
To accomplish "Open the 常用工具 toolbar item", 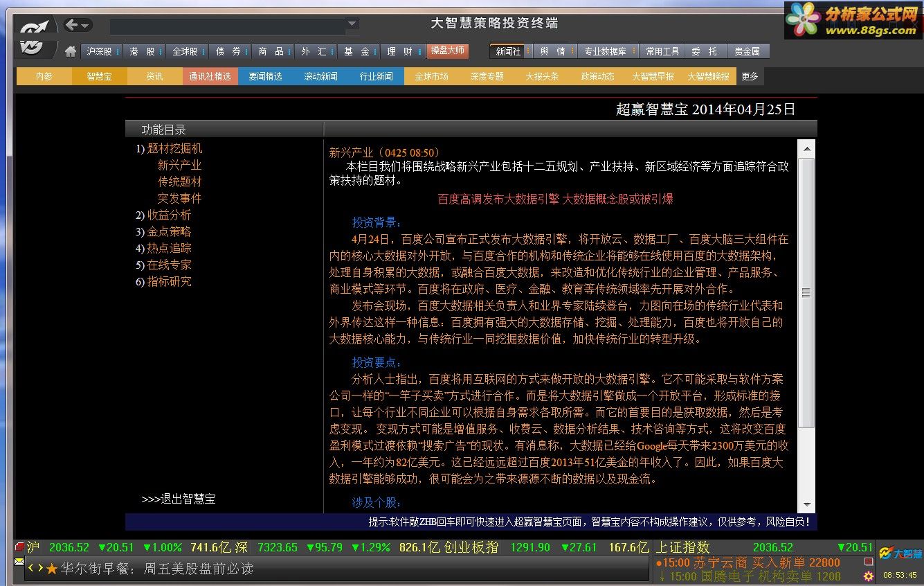I will pyautogui.click(x=663, y=51).
